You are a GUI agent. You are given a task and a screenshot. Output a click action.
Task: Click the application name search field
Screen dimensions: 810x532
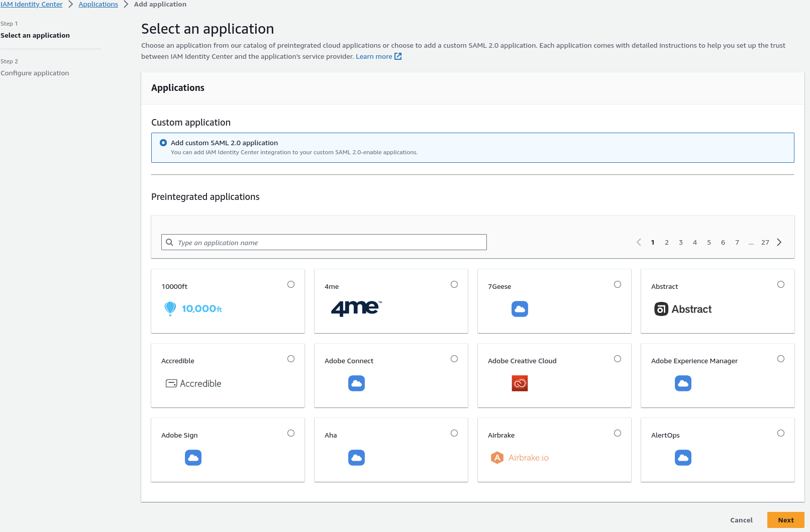[324, 242]
